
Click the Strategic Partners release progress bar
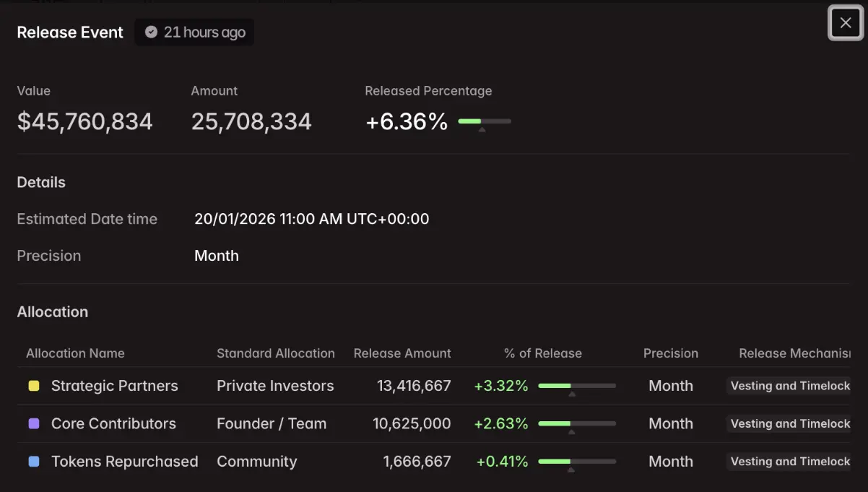[577, 386]
